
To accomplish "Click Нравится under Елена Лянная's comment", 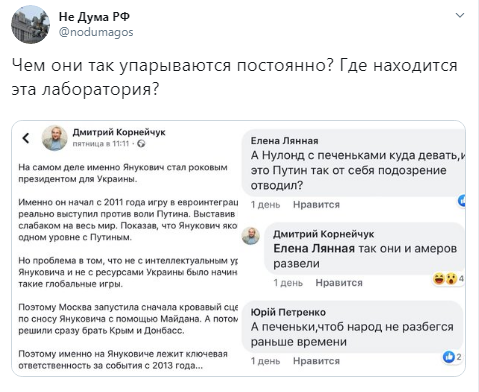I will pos(316,204).
